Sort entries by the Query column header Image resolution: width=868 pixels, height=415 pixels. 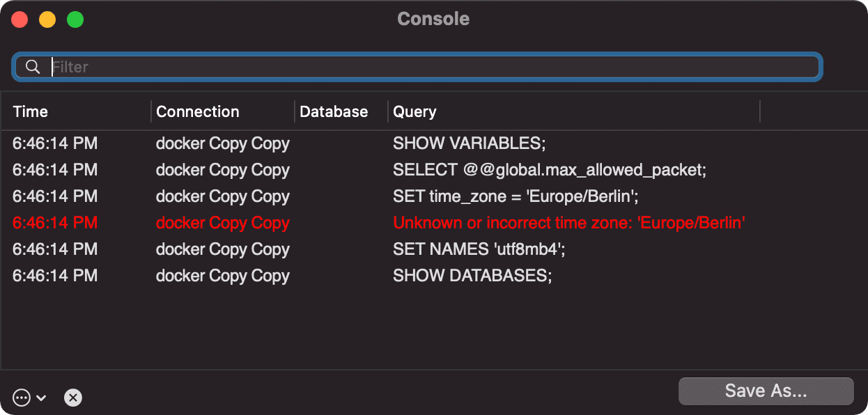[x=414, y=111]
